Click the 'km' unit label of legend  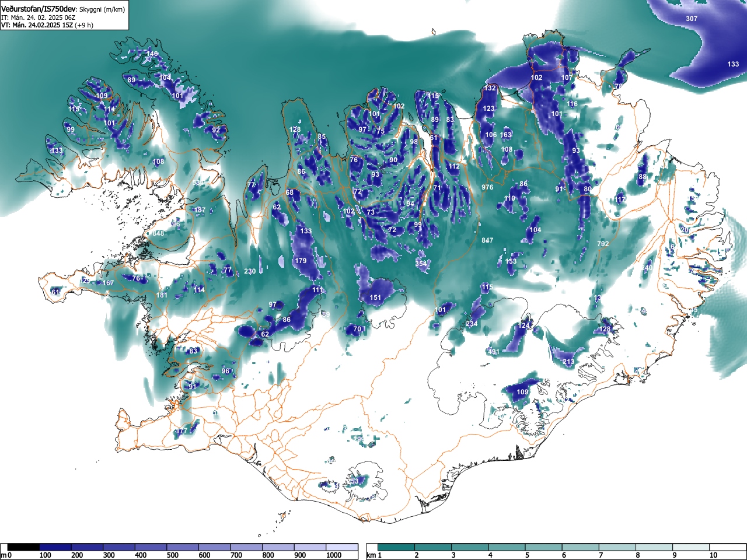pyautogui.click(x=371, y=555)
